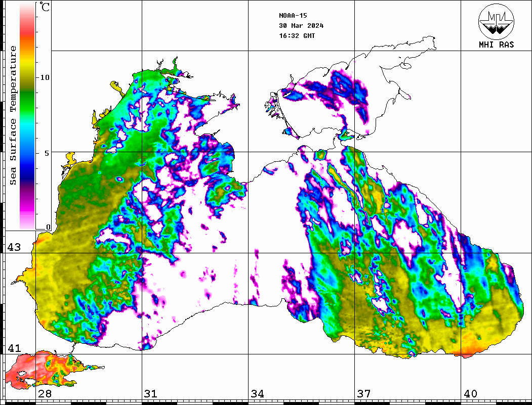Click the latitude label '43'
The image size is (532, 405).
(14, 247)
